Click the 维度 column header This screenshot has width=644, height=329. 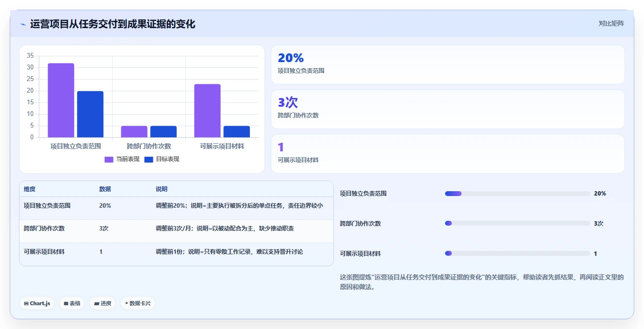(30, 189)
